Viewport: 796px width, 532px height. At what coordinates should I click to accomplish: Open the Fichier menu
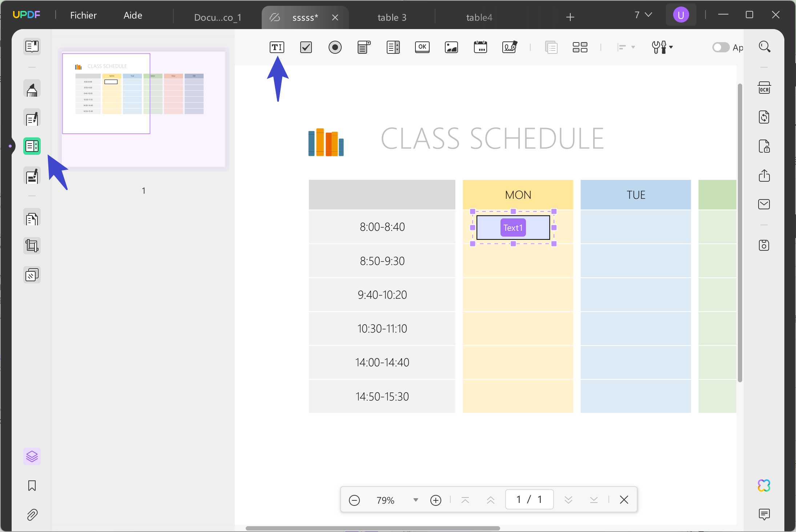pyautogui.click(x=83, y=15)
